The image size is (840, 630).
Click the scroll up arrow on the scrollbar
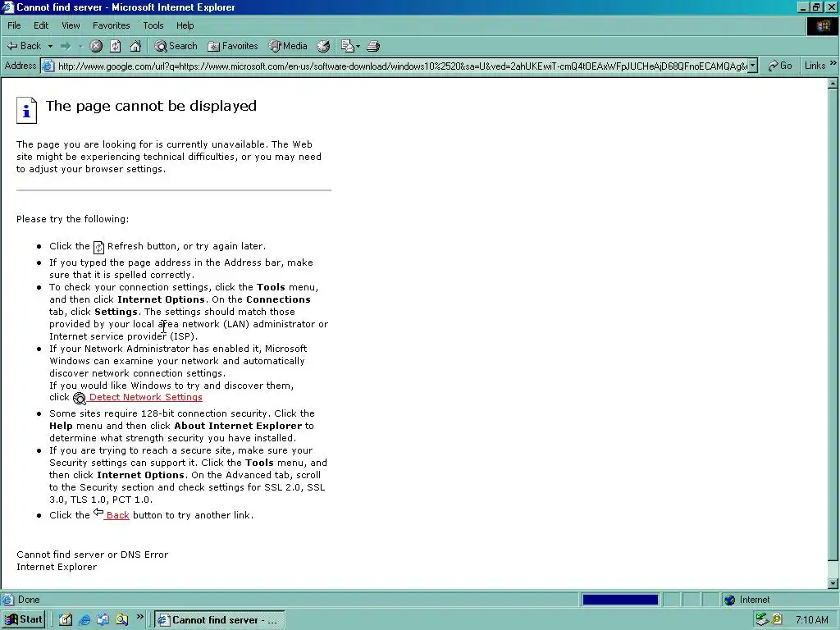tap(833, 83)
